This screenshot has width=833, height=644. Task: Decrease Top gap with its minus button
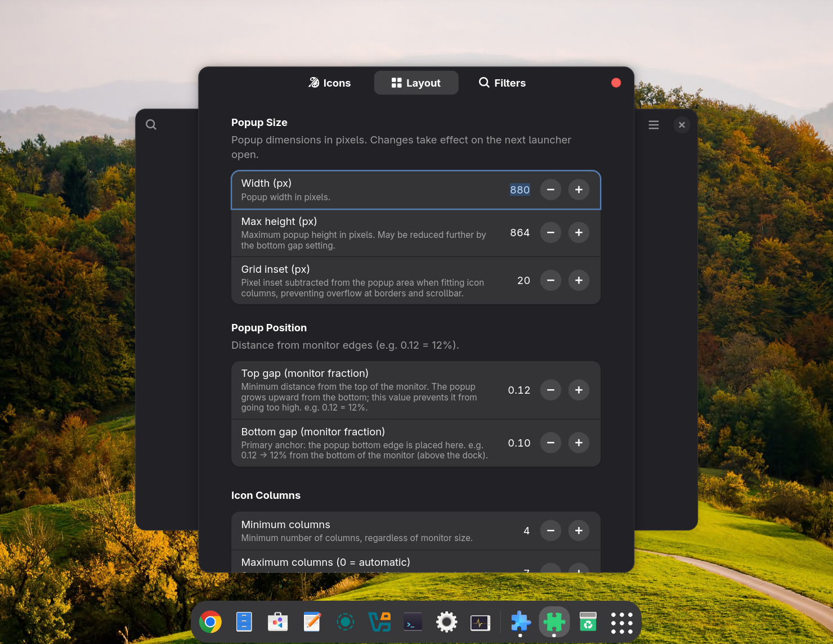(550, 390)
